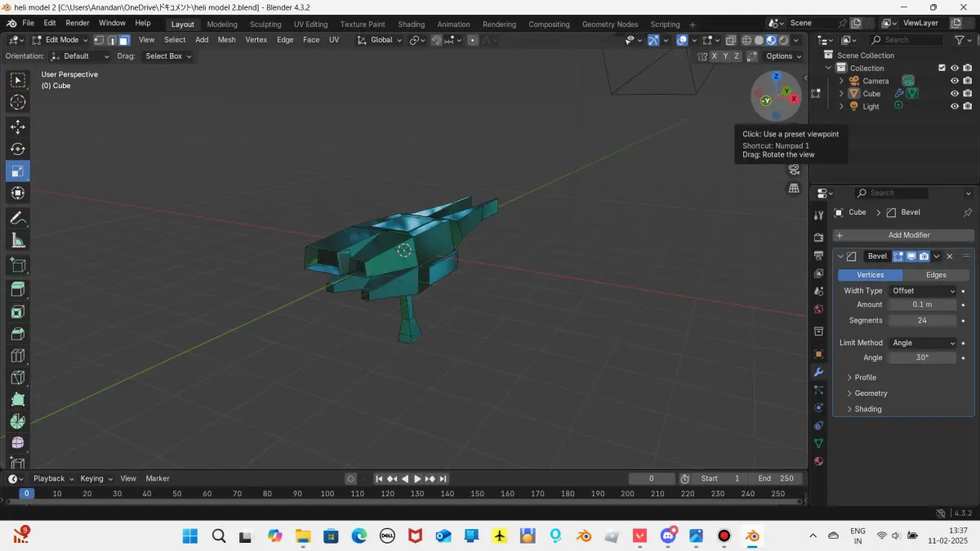980x551 pixels.
Task: Select Vertices in Bevel modifier
Action: click(870, 275)
